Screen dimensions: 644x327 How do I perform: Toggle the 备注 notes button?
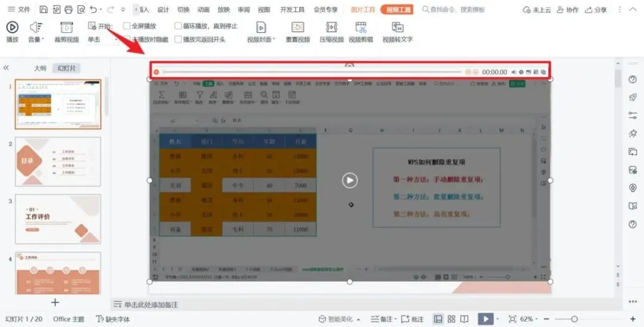[384, 319]
